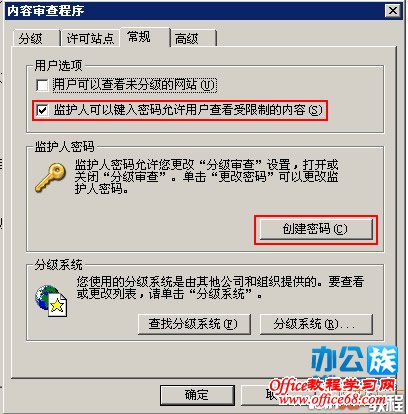Image resolution: width=408 pixels, height=414 pixels.
Task: Open the 许可站点 tab
Action: click(x=90, y=38)
